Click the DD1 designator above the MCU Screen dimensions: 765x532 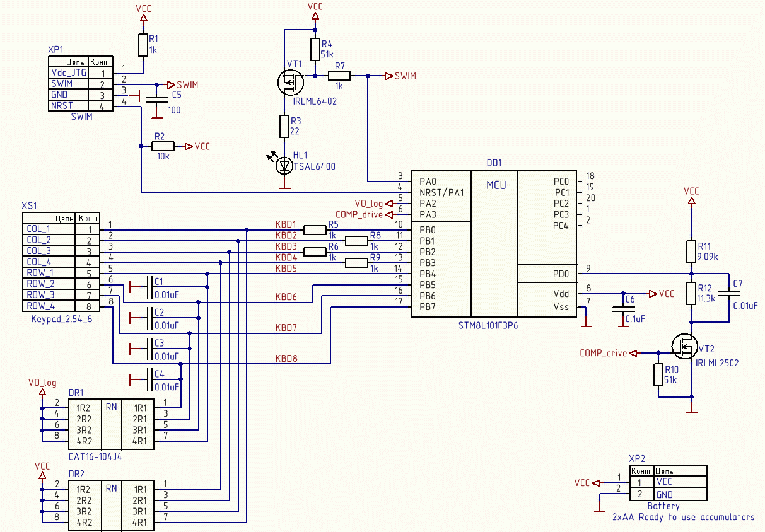(494, 163)
